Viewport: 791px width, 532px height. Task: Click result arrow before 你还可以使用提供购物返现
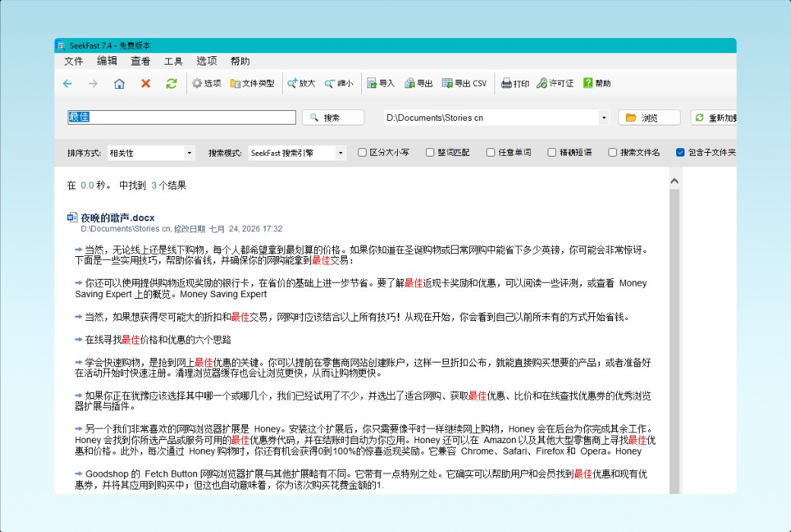click(78, 283)
